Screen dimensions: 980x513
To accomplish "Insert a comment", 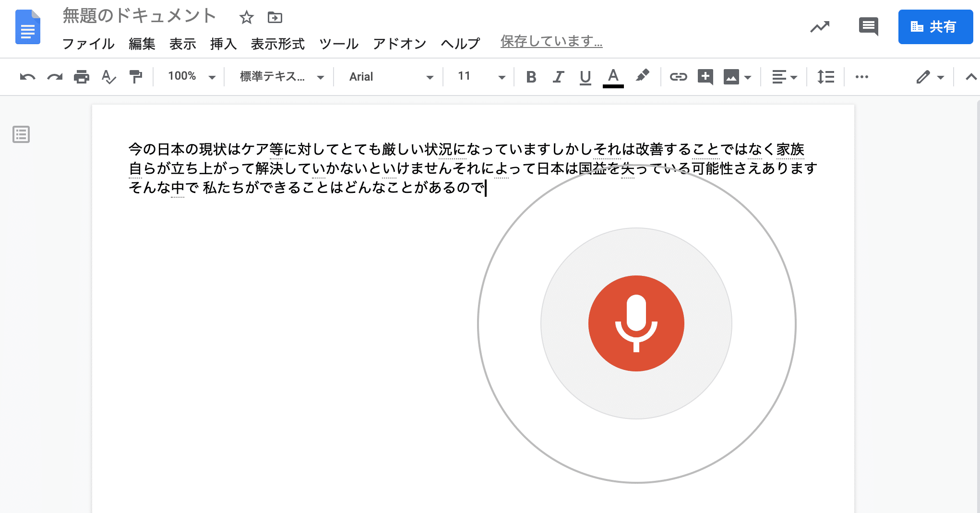I will 705,76.
